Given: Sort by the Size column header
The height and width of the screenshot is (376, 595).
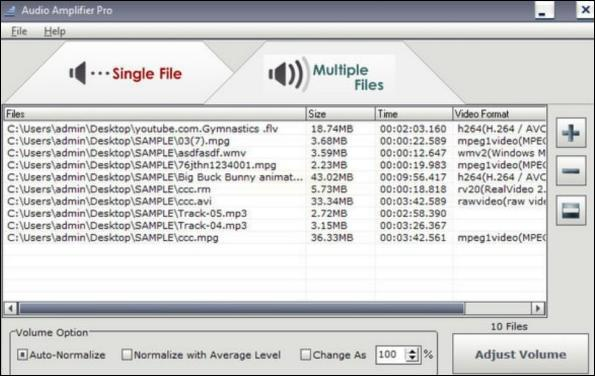Looking at the screenshot, I should pyautogui.click(x=340, y=114).
